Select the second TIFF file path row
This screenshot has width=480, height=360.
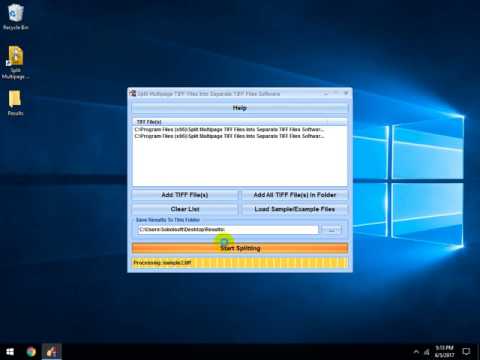click(229, 136)
